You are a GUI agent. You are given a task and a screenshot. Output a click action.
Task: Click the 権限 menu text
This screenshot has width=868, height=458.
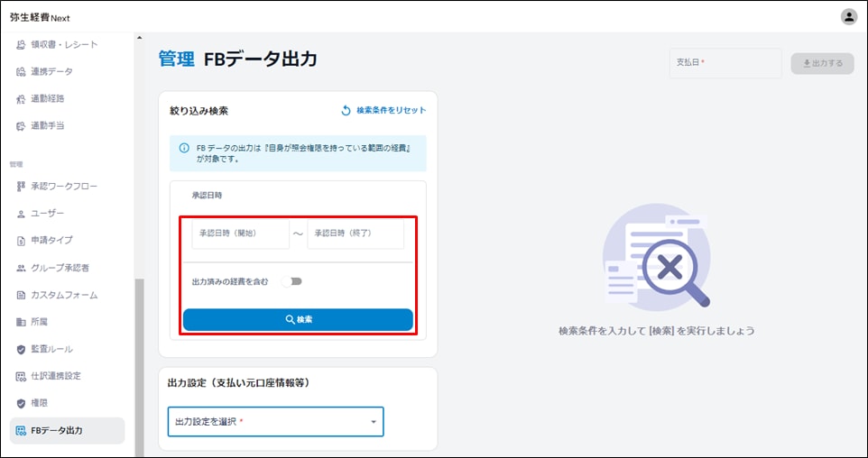[x=40, y=403]
